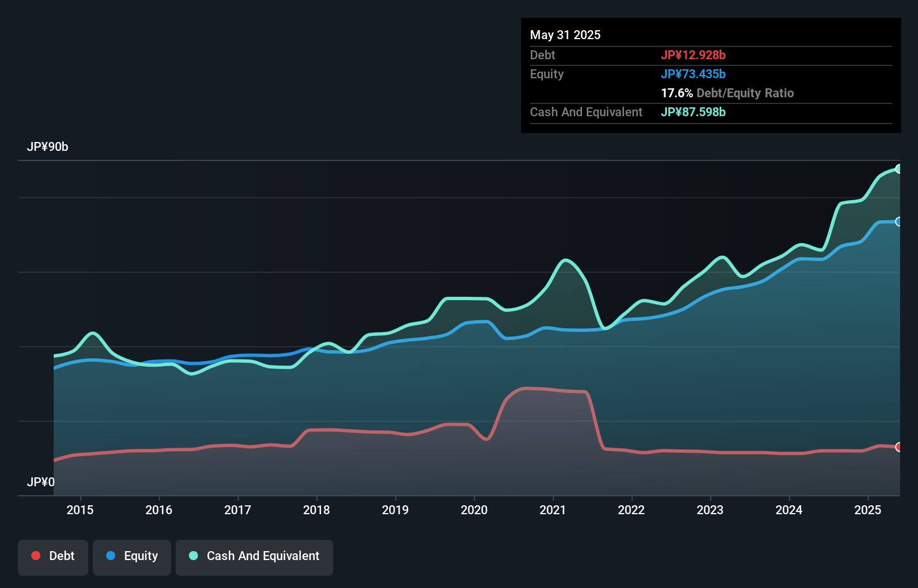Click the 2024 x-axis label
Image resolution: width=918 pixels, height=588 pixels.
coord(789,510)
